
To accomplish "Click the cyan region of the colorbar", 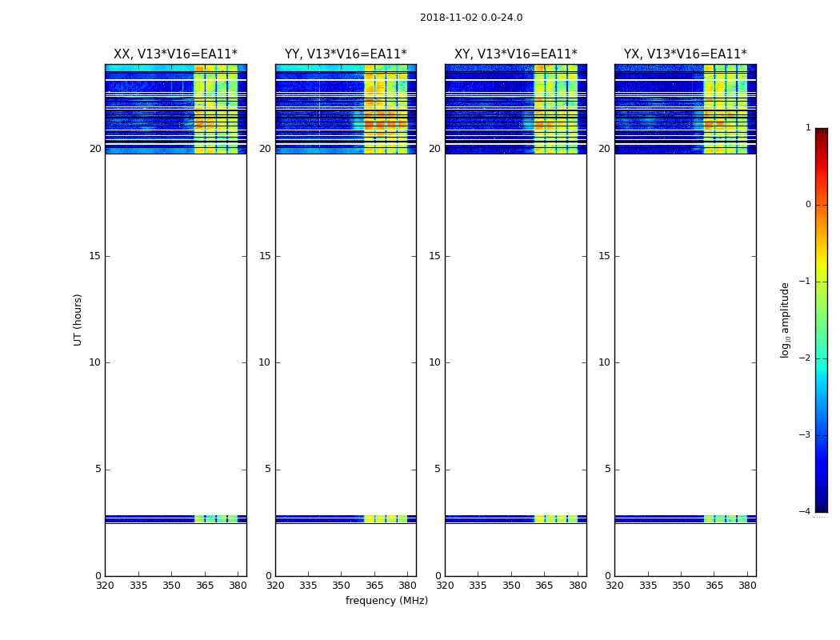I will click(821, 368).
